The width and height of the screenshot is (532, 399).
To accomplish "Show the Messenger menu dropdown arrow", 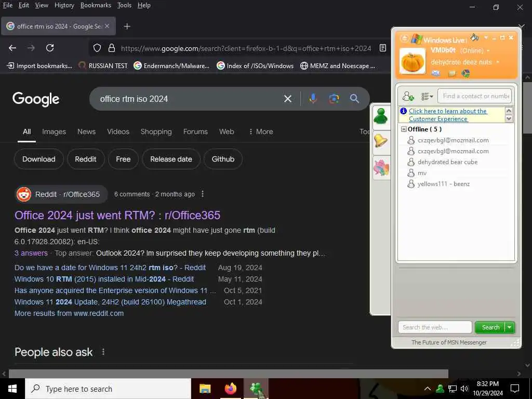I will click(486, 37).
